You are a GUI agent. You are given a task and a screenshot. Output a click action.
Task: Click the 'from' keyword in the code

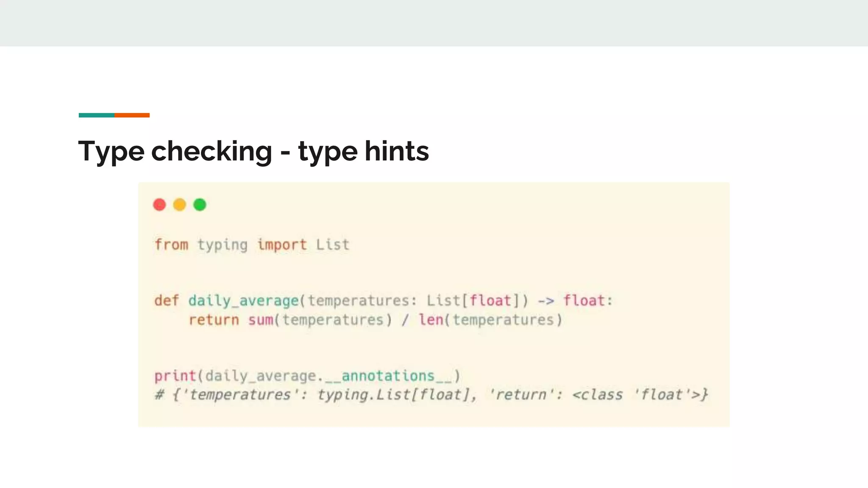click(x=171, y=245)
